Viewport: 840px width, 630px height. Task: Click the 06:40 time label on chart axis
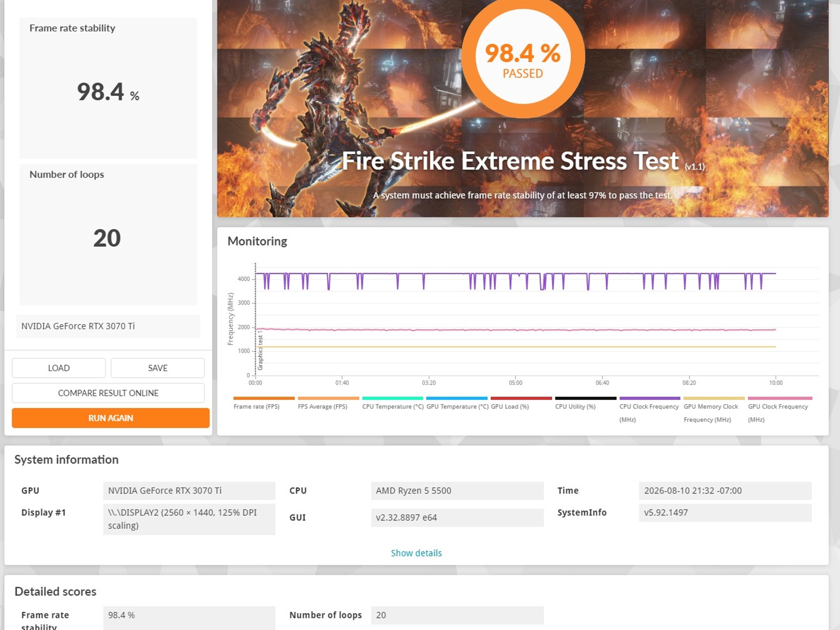click(602, 383)
